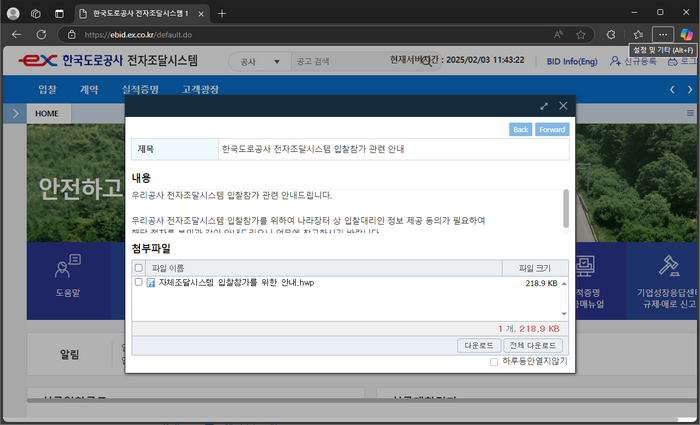Open the 고객광장 menu

pos(200,89)
